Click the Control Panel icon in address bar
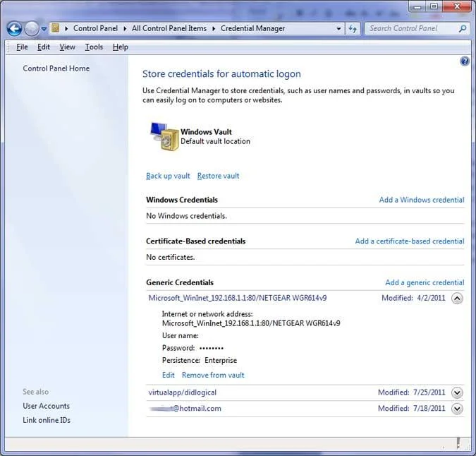The width and height of the screenshot is (476, 456). (56, 28)
